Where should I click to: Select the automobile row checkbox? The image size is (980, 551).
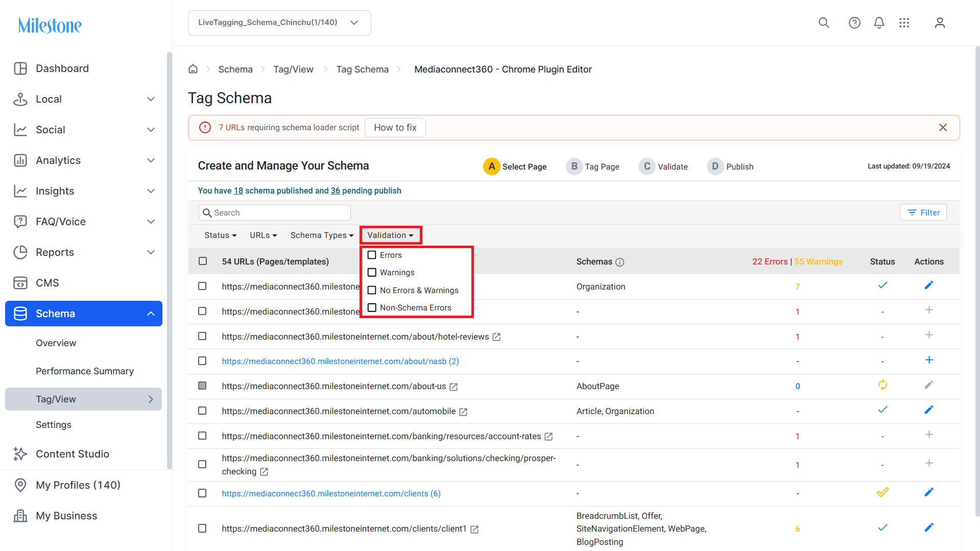point(202,411)
